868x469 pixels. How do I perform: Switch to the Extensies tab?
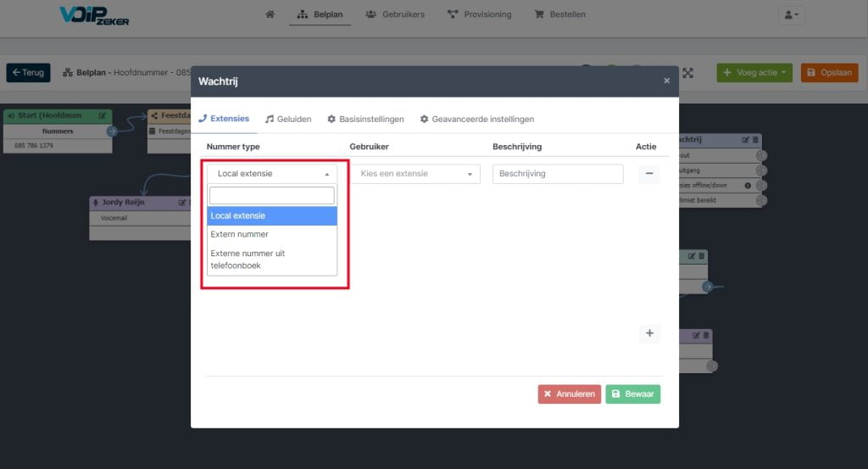(x=224, y=119)
